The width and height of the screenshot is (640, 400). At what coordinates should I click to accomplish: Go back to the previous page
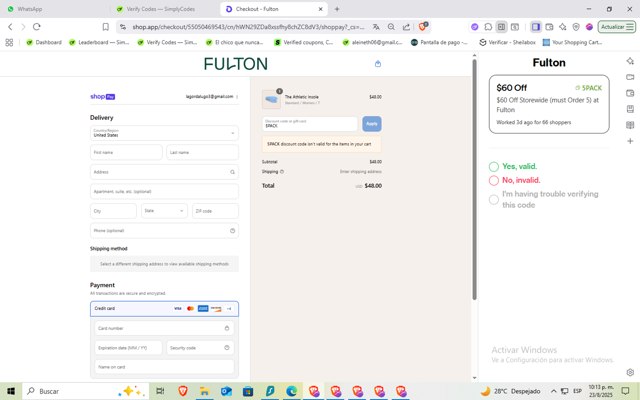(x=10, y=27)
